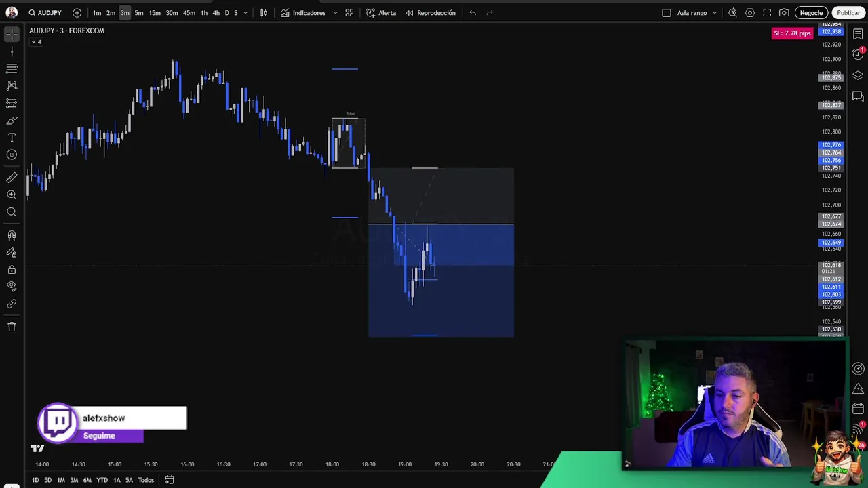
Task: Expand the timeframe interval dropdown
Action: [245, 12]
